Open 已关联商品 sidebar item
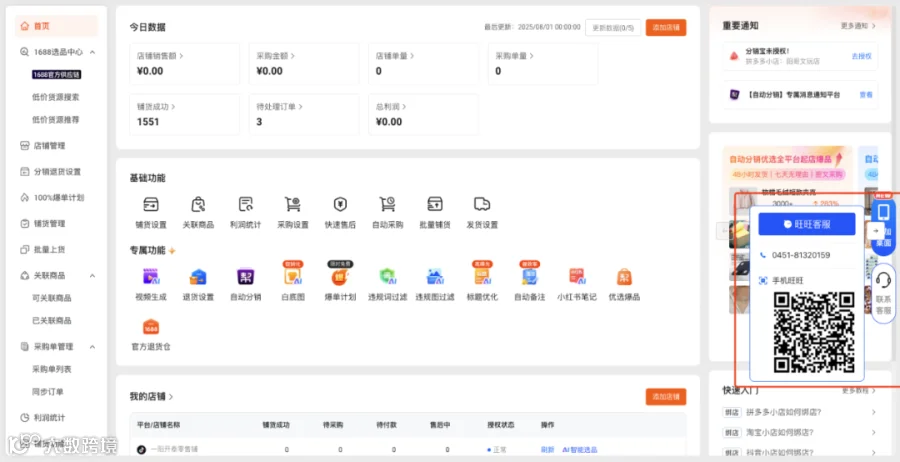This screenshot has width=900, height=462. [x=52, y=320]
